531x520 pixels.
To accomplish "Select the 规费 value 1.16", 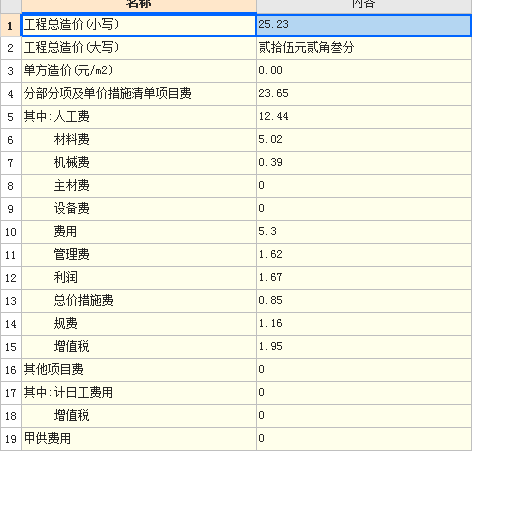I will (364, 324).
